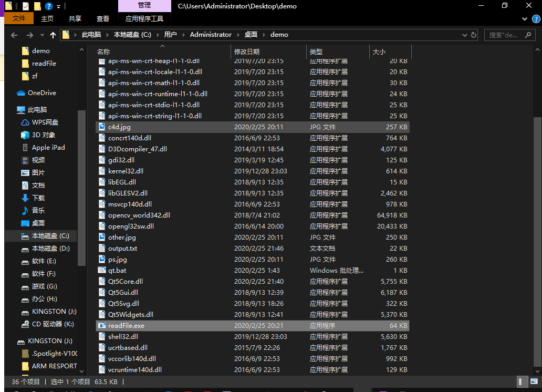Click the up arrow to go to parent folder
Viewport: 542px width, 392px height.
[54, 34]
